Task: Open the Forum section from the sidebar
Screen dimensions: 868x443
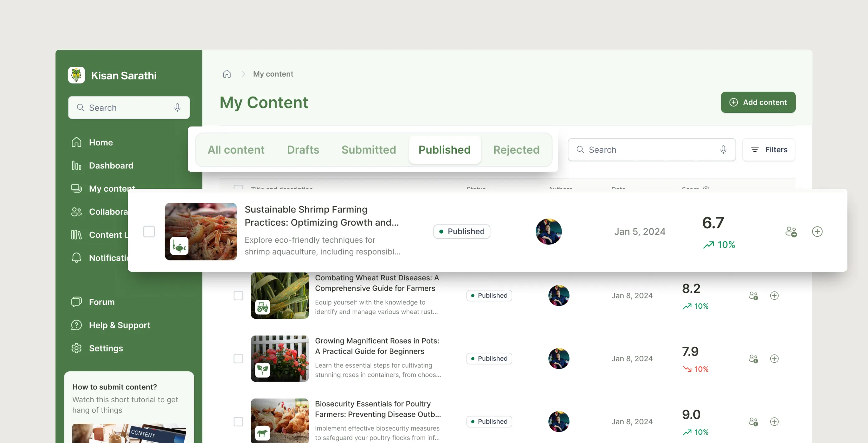Action: [102, 302]
